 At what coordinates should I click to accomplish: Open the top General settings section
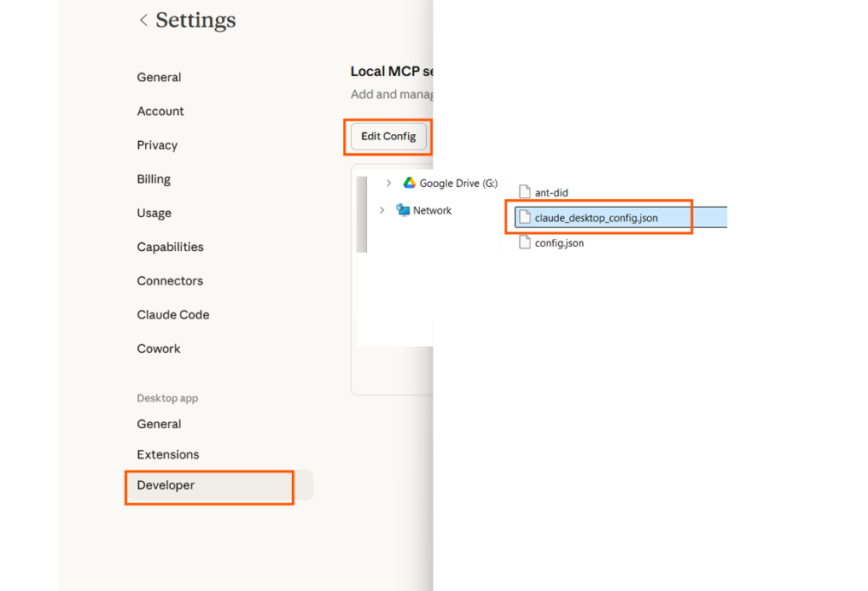[159, 77]
